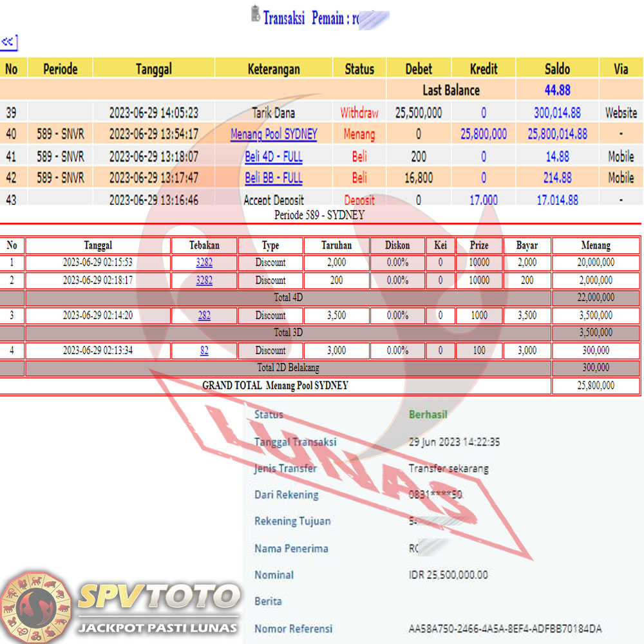644x644 pixels.
Task: Click the "<<" back link
Action: coord(8,43)
